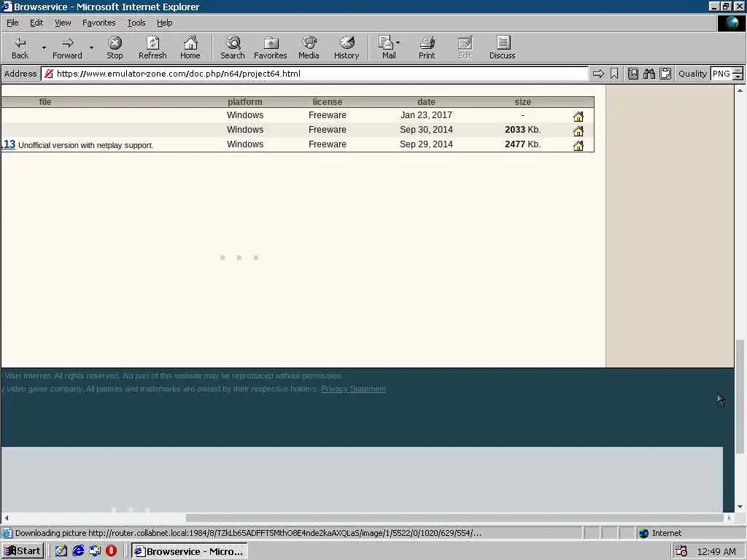Open the Search pane
This screenshot has height=560, width=747.
point(233,47)
